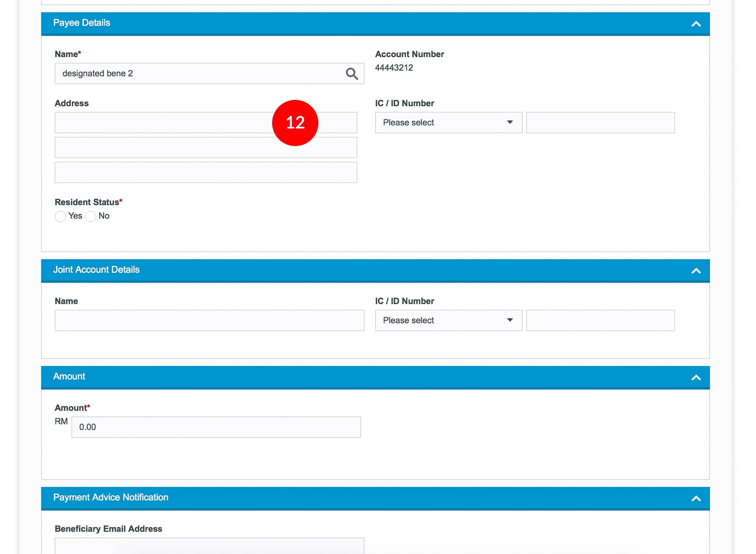
Task: Select No for Resident Status
Action: [x=91, y=216]
